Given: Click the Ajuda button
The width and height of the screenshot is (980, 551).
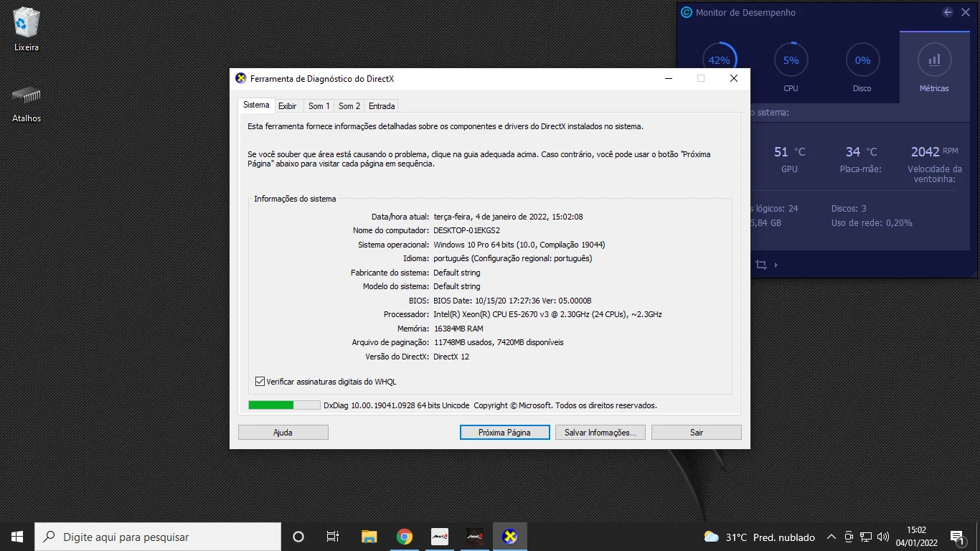Looking at the screenshot, I should 283,433.
